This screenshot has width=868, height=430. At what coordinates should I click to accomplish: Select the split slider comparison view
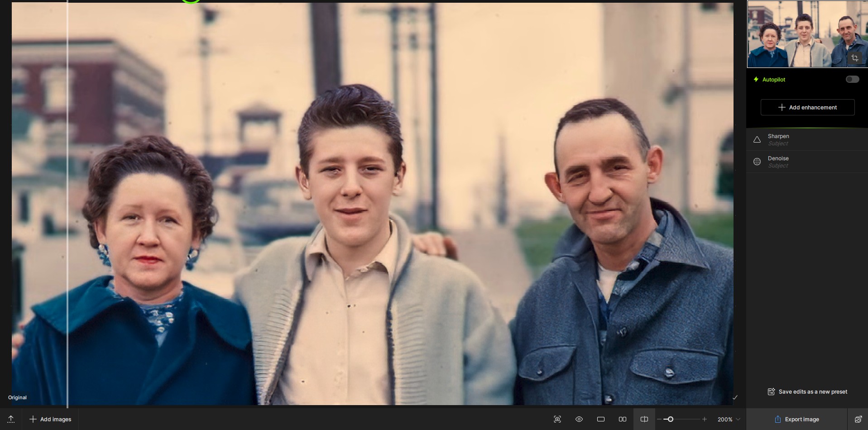click(644, 419)
